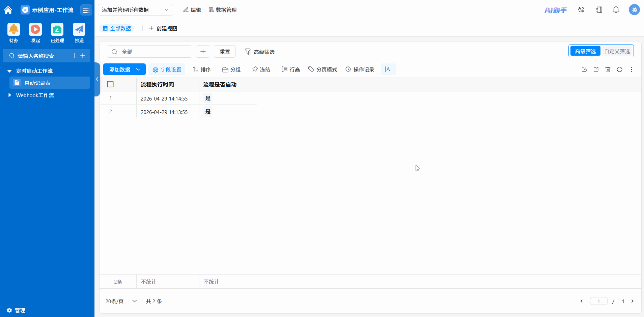Viewport: 644px width, 317px height.
Task: Click the 是 tag in row 2
Action: (208, 111)
